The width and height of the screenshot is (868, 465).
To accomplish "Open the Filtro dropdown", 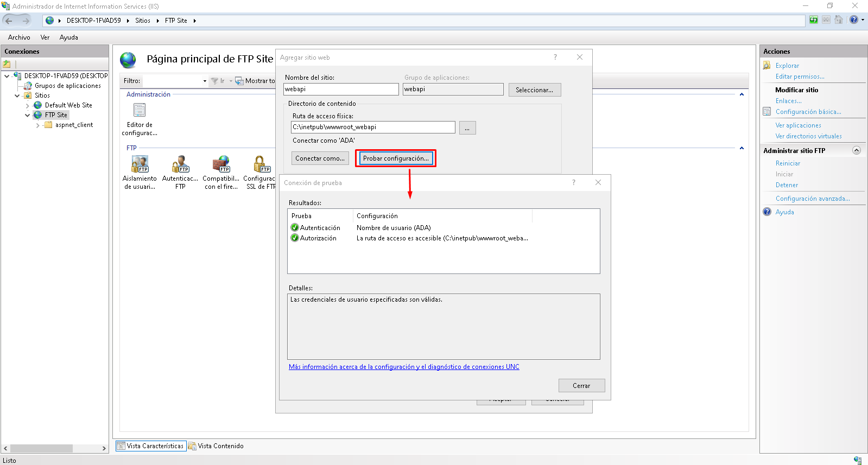I will point(205,81).
